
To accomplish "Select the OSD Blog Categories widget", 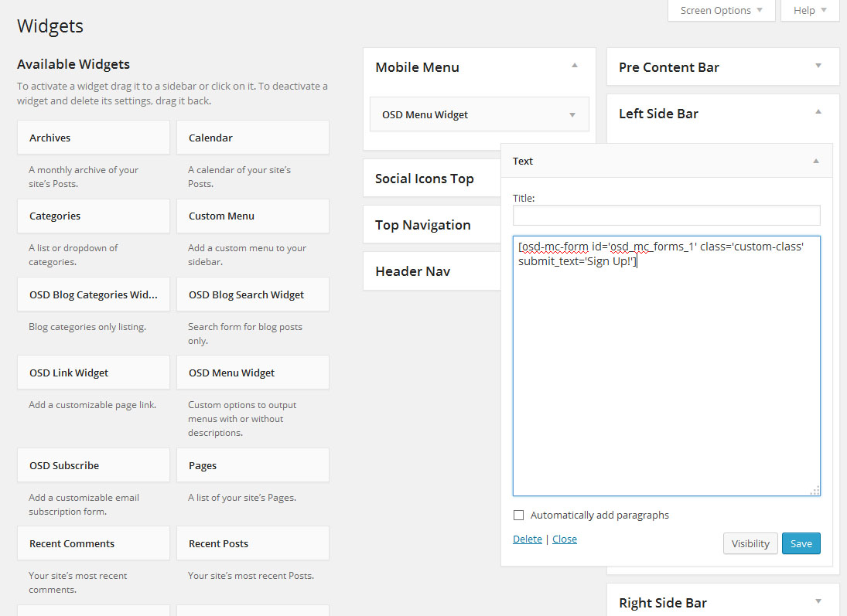I will pyautogui.click(x=94, y=294).
